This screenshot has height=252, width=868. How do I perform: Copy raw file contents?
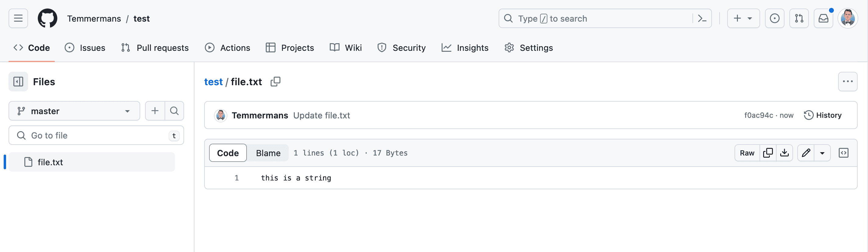[x=768, y=153]
